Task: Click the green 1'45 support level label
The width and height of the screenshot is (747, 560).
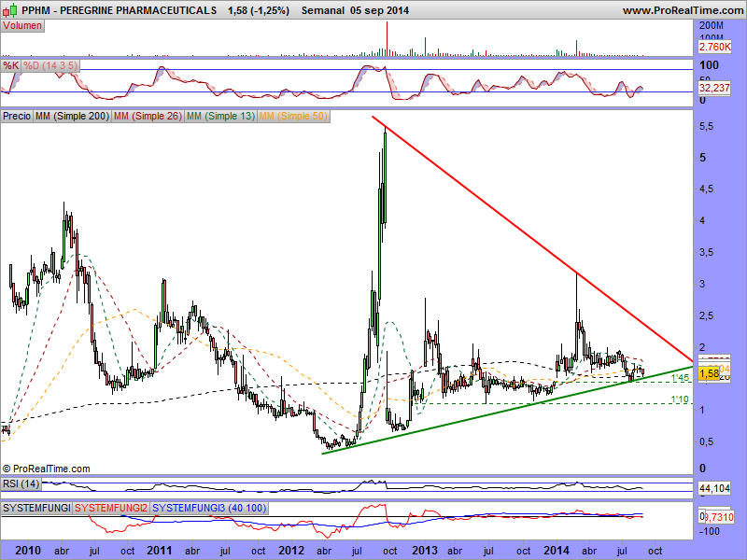Action: [680, 378]
